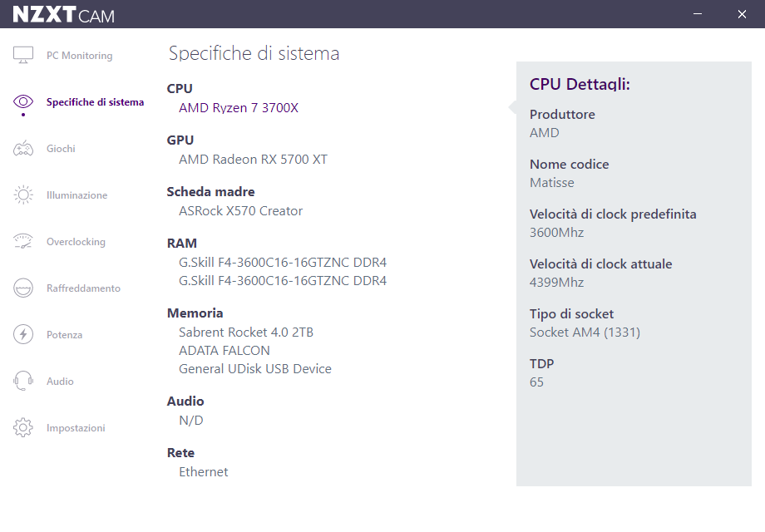Open the Impostazioni menu entry
765x532 pixels.
click(76, 428)
